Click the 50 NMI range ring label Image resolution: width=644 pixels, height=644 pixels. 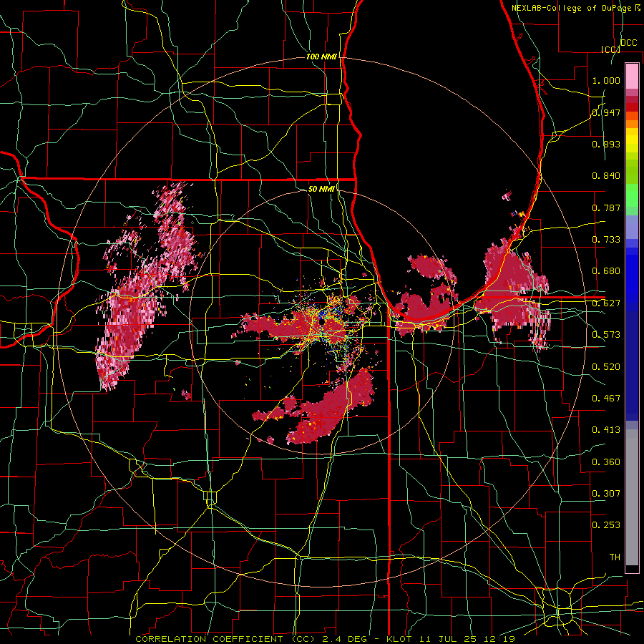tap(321, 189)
